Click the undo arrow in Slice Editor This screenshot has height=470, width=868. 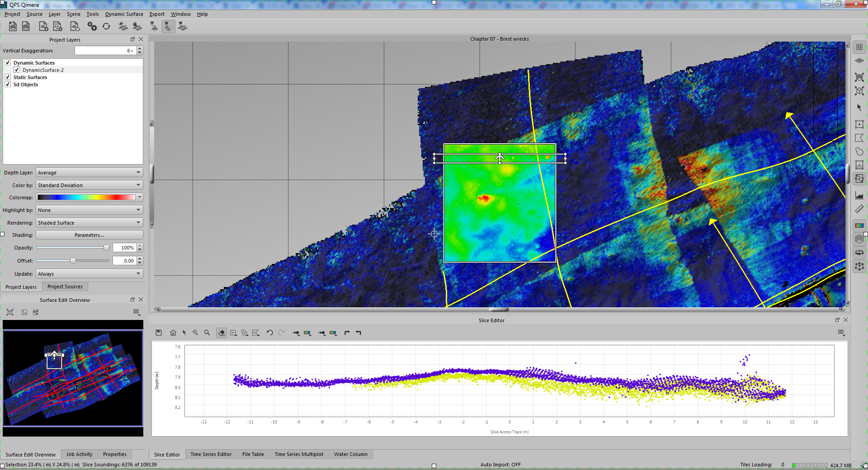tap(270, 333)
